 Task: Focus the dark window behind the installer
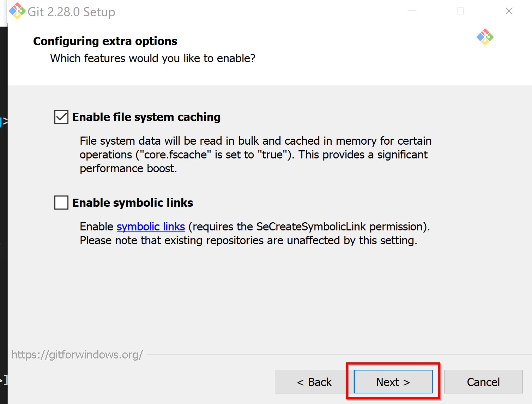point(4,212)
